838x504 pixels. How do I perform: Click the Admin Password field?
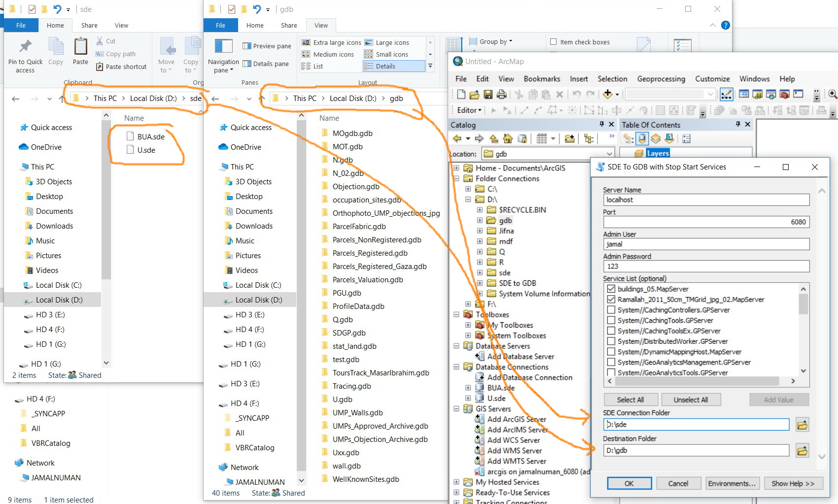coord(706,266)
